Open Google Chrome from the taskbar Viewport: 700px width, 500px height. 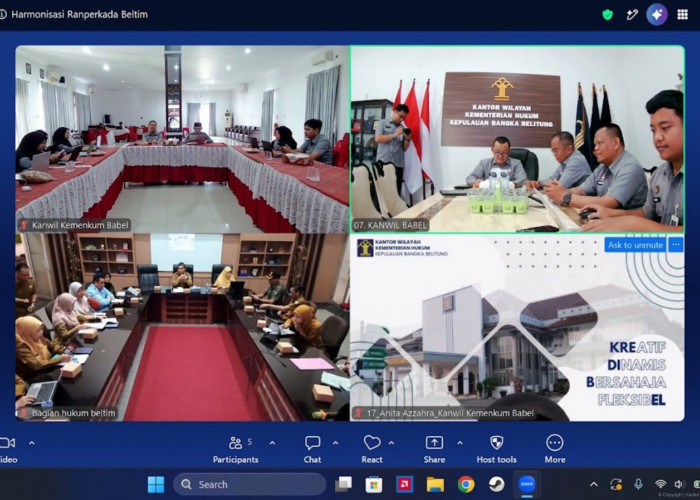pos(466,484)
